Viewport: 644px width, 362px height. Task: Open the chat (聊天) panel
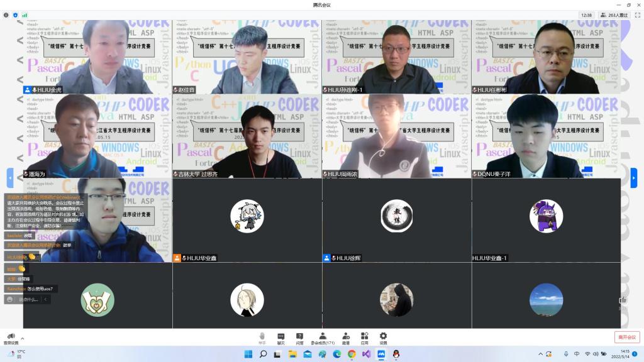pyautogui.click(x=281, y=337)
